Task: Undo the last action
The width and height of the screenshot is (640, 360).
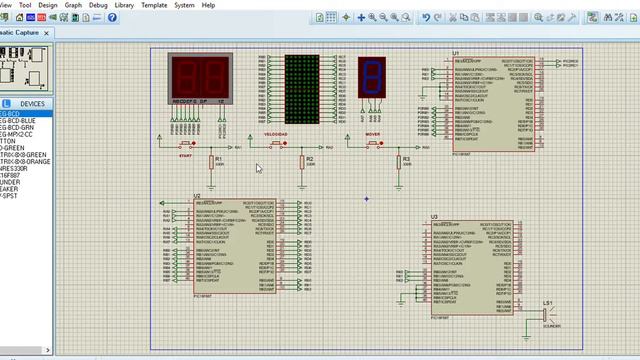Action: coord(426,18)
